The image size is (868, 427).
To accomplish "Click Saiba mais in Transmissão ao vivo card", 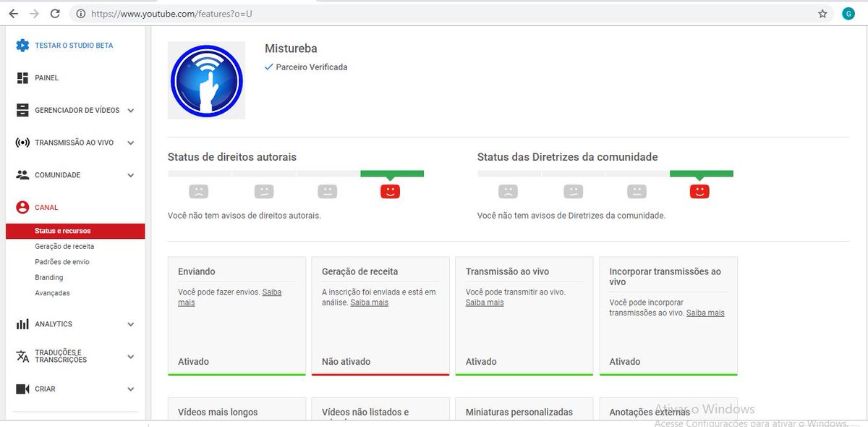I will click(485, 303).
